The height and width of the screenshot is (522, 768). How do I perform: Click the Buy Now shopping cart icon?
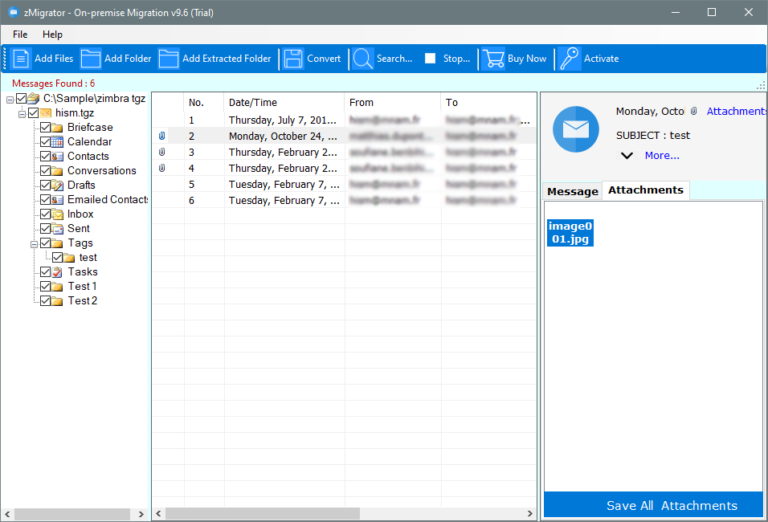coord(493,58)
